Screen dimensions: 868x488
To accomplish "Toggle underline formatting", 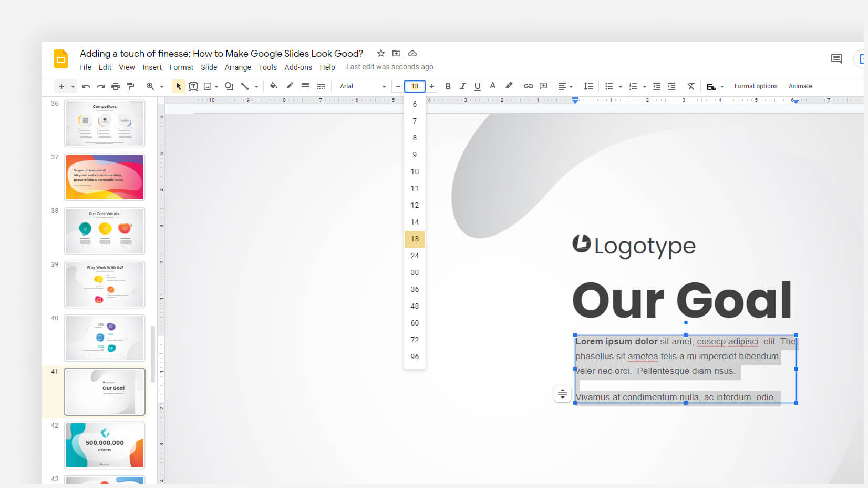I will point(477,86).
